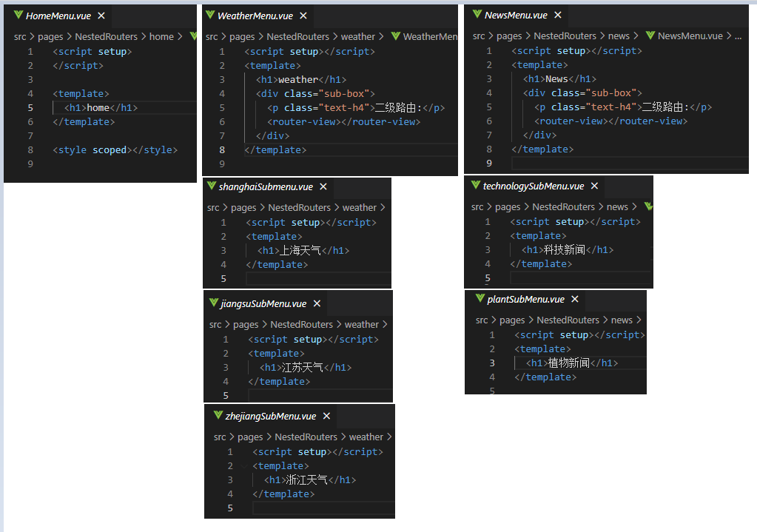The image size is (757, 532).
Task: Close the technologySubMenu.vue tab
Action: coord(595,186)
